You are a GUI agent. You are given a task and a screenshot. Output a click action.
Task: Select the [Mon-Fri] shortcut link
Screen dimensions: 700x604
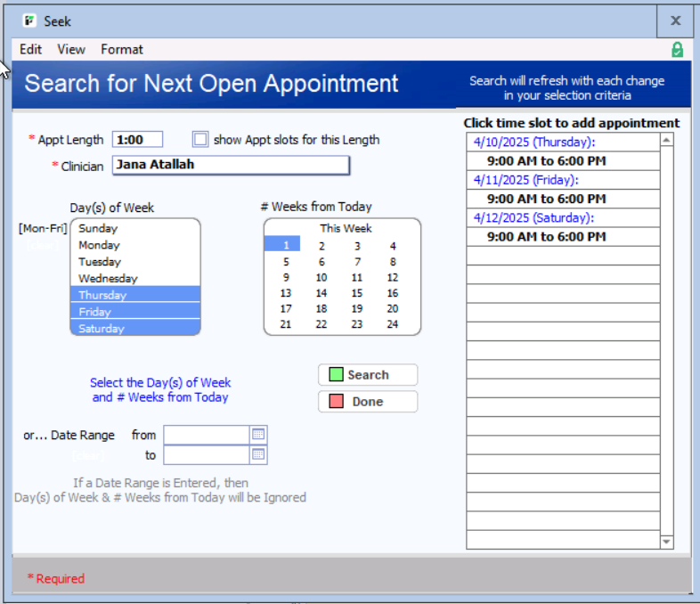43,229
